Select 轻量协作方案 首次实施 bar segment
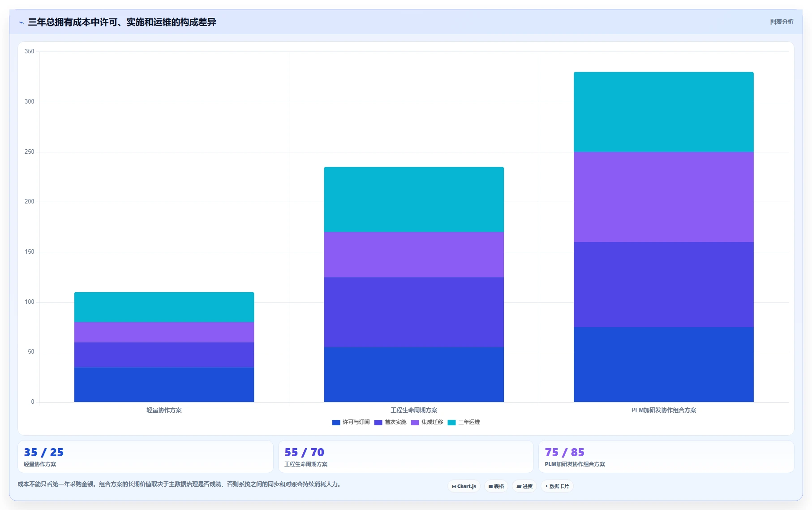Image resolution: width=812 pixels, height=510 pixels. (x=164, y=355)
